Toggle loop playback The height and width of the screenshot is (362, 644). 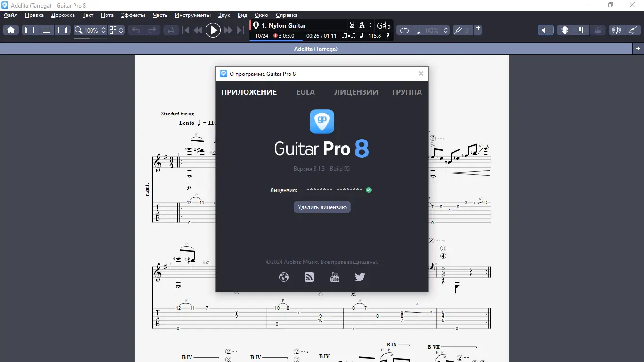(x=405, y=30)
